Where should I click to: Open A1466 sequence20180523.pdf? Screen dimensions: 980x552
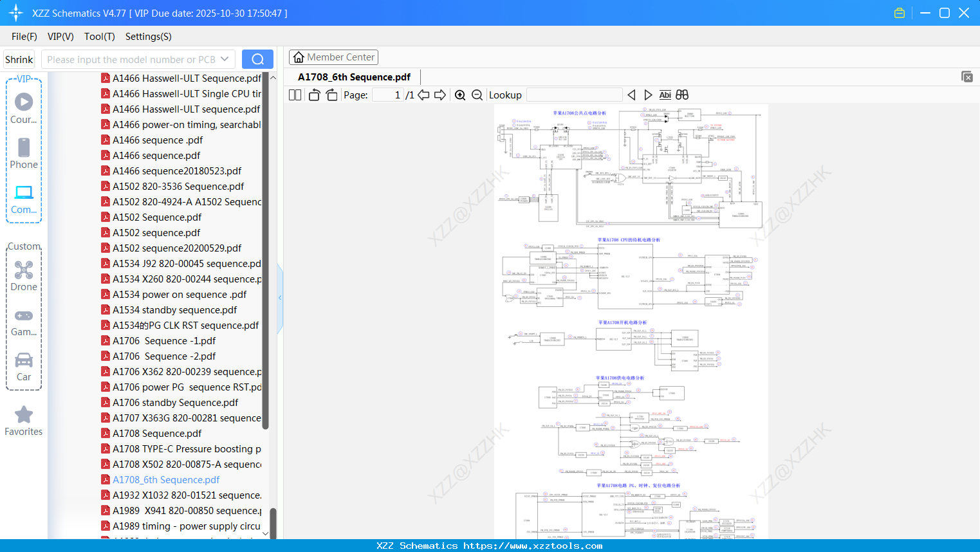pos(171,171)
